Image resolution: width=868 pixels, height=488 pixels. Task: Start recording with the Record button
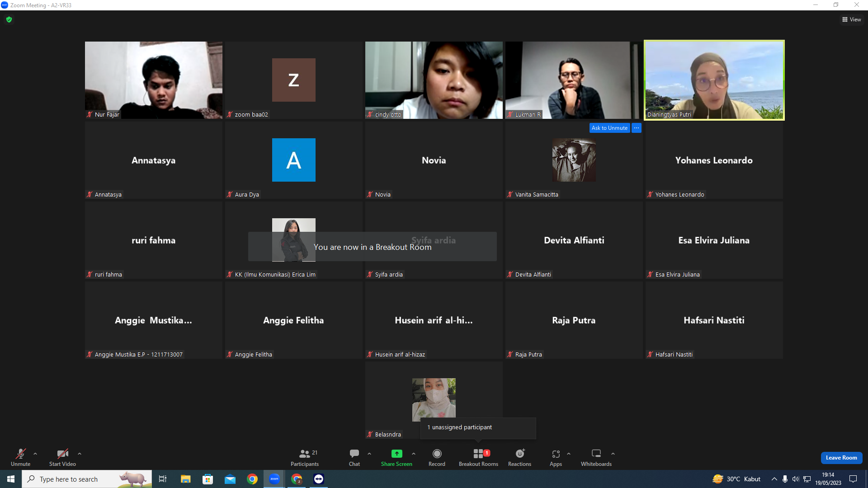437,457
